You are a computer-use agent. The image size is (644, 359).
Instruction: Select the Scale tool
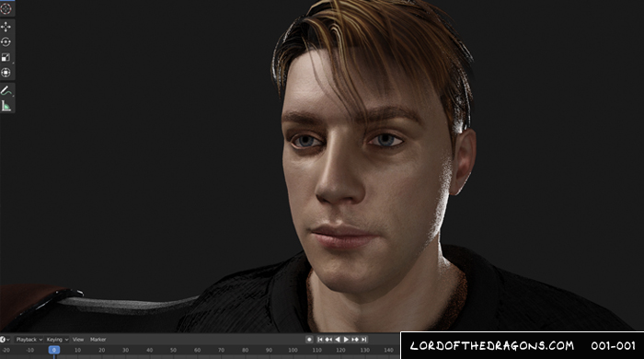pos(6,57)
